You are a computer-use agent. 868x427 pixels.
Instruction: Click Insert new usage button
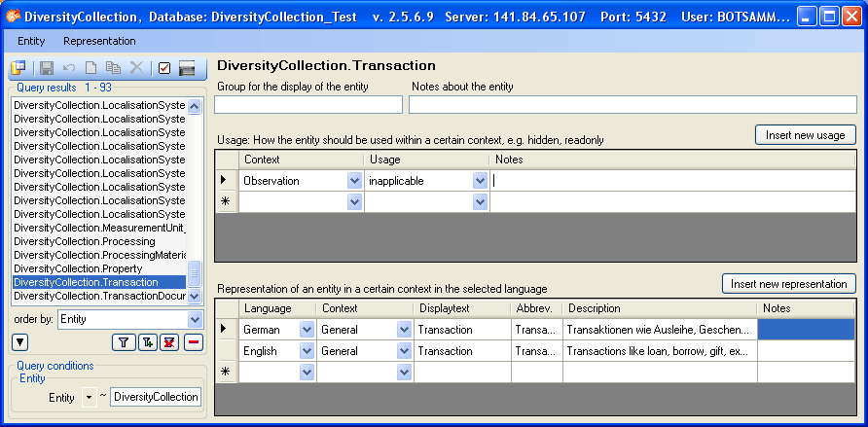tap(806, 135)
